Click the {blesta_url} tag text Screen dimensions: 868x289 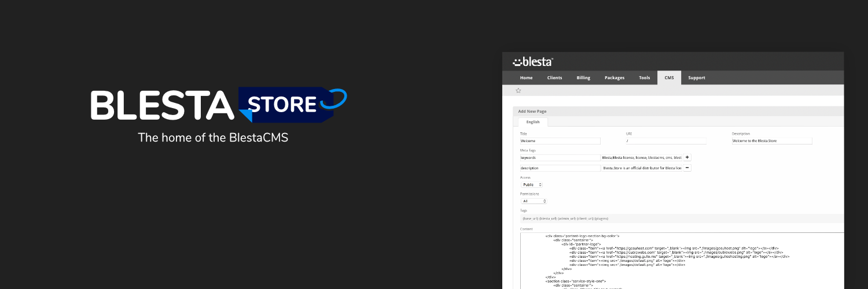tap(549, 218)
